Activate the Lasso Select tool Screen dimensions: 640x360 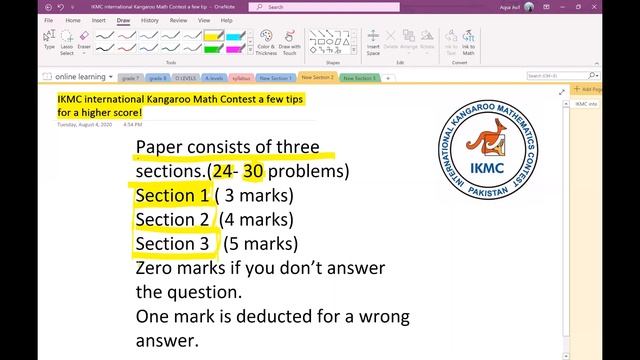(67, 42)
